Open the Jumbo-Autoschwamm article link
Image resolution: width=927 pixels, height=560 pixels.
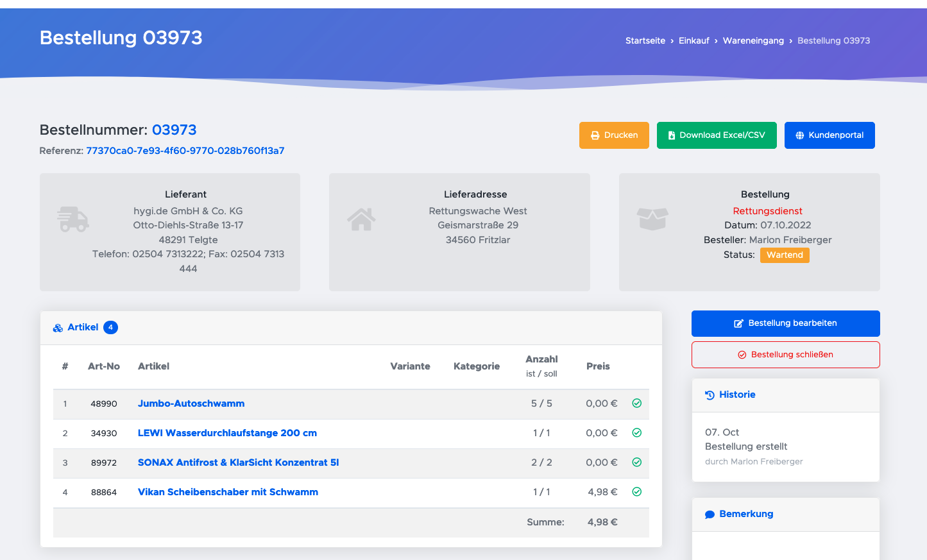point(191,403)
